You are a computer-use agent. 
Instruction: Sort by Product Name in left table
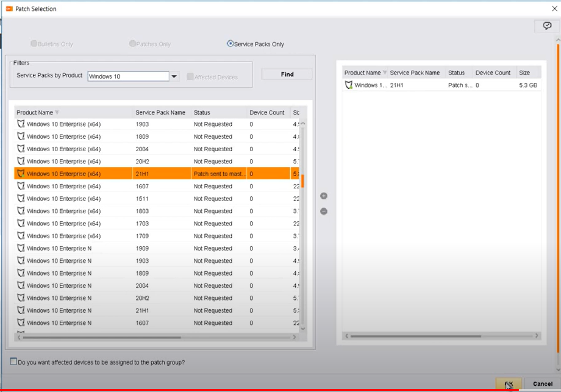(35, 113)
